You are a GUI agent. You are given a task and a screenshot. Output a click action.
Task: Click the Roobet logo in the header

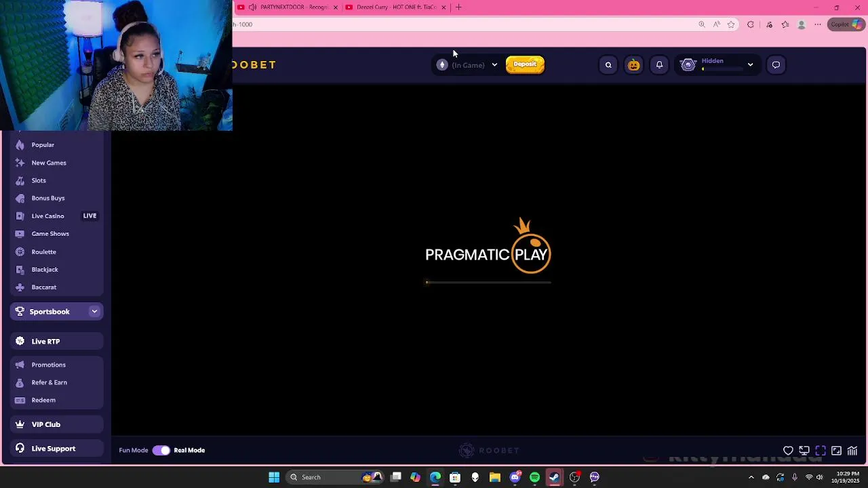point(254,65)
